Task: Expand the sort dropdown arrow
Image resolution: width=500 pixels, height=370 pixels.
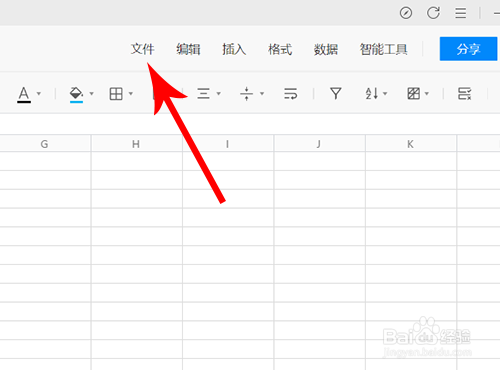Action: 385,94
